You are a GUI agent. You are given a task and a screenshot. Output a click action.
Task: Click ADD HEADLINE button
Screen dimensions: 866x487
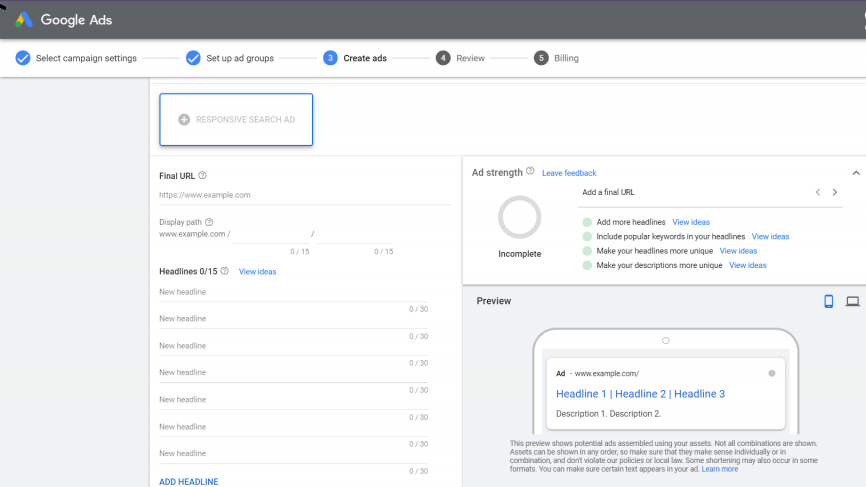click(189, 481)
